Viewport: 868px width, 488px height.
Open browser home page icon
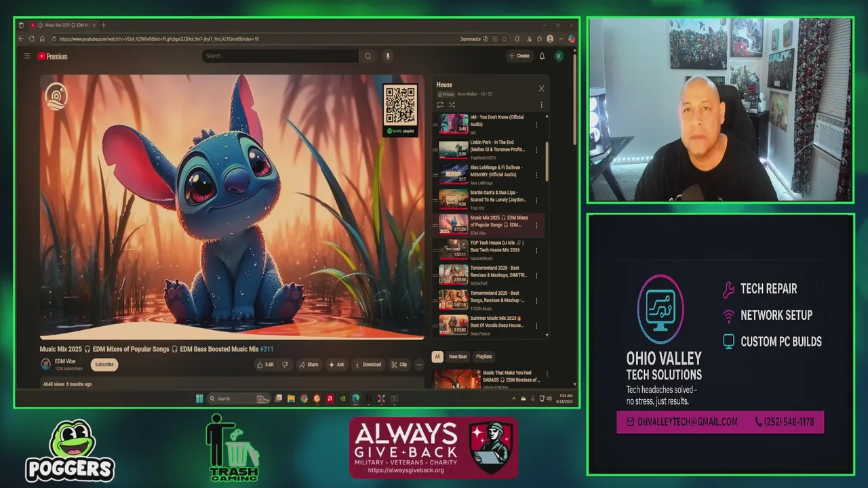click(x=42, y=39)
